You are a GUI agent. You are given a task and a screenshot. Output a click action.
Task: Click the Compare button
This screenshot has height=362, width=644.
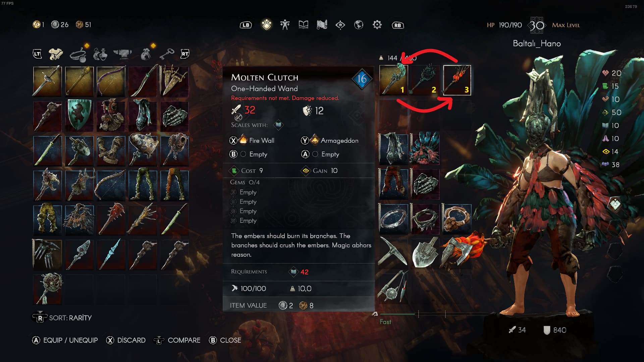click(x=177, y=340)
